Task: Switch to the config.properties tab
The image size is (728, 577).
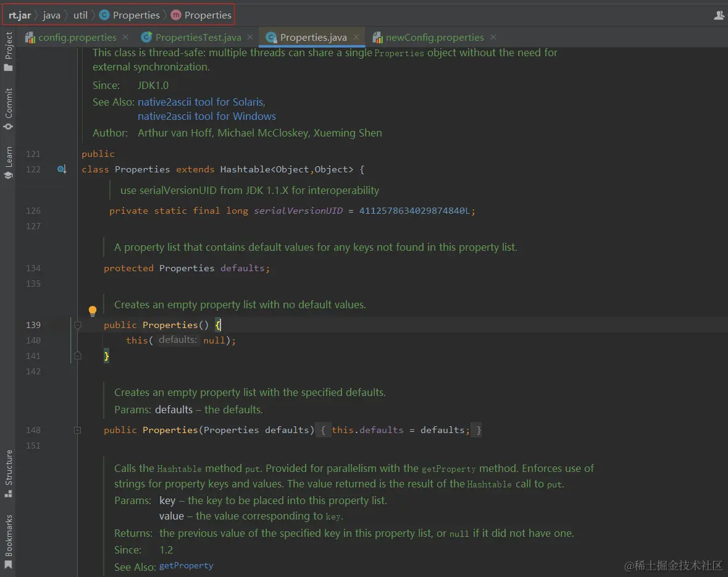Action: pyautogui.click(x=77, y=37)
